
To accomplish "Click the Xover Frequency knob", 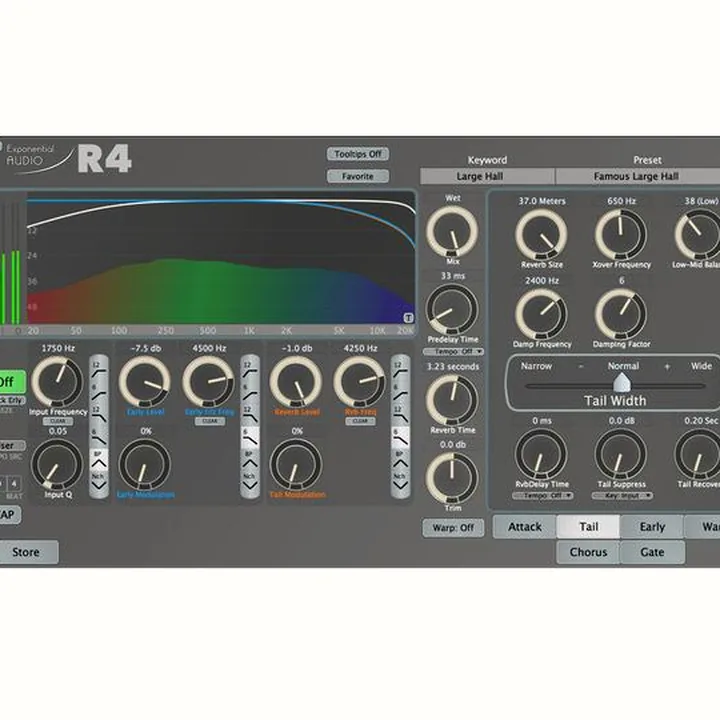I will [621, 235].
